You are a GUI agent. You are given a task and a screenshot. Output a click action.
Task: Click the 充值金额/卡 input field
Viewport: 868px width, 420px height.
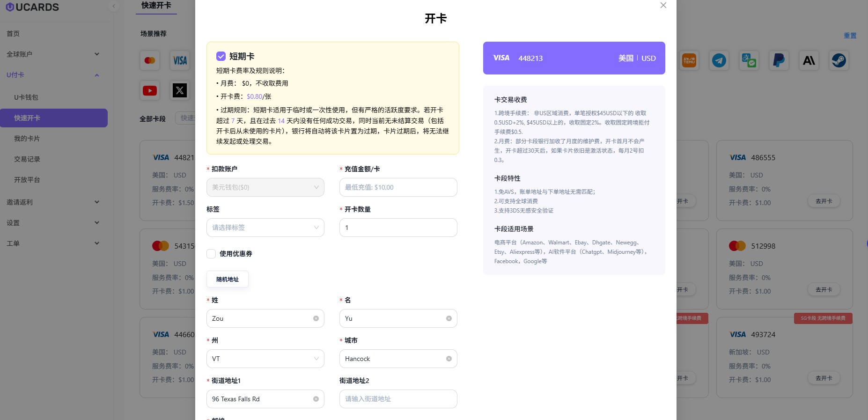click(x=398, y=187)
